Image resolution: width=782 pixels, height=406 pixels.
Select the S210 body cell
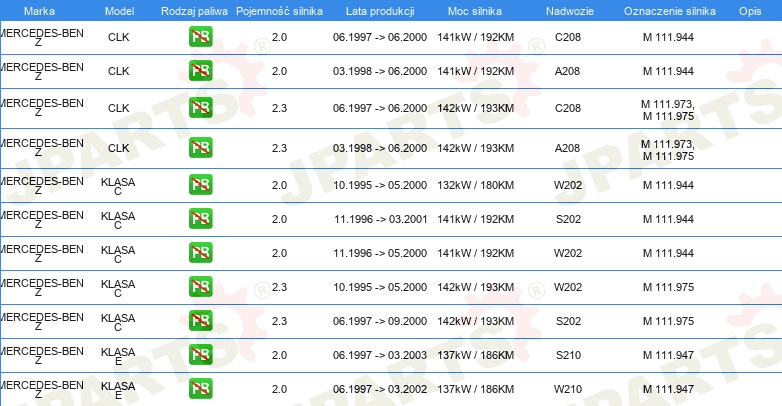point(568,355)
